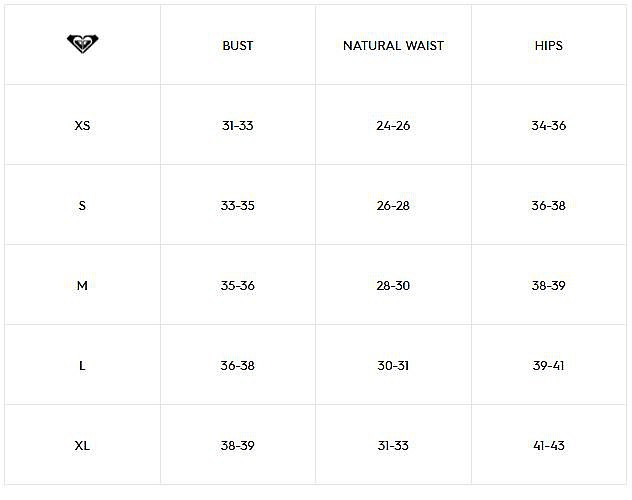Select the BUST column header
The width and height of the screenshot is (632, 500).
point(238,46)
